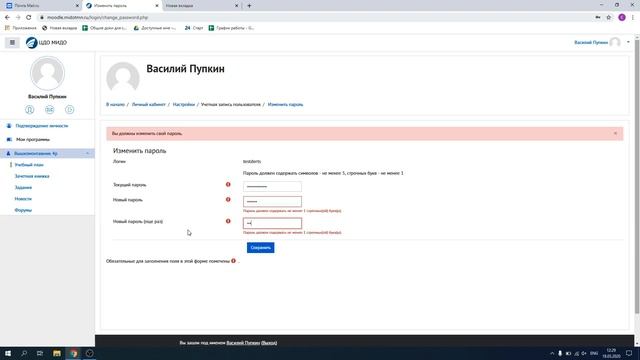Focus the Новый пароль (еще раз) input field
This screenshot has width=640, height=360.
[x=272, y=223]
